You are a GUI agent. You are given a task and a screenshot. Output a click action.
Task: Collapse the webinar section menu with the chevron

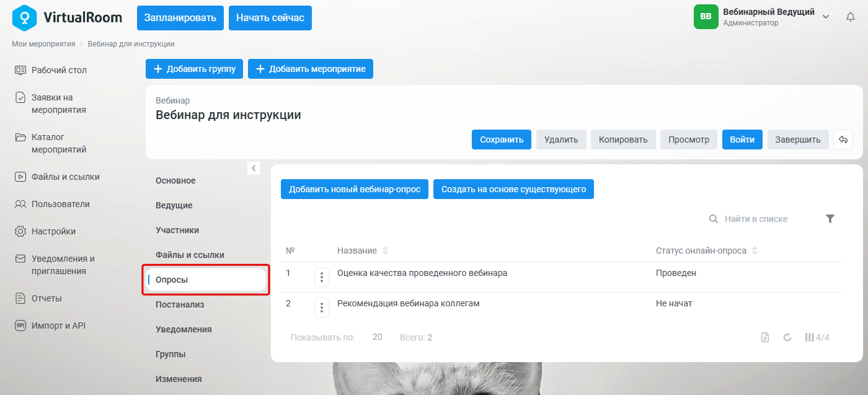click(x=254, y=167)
